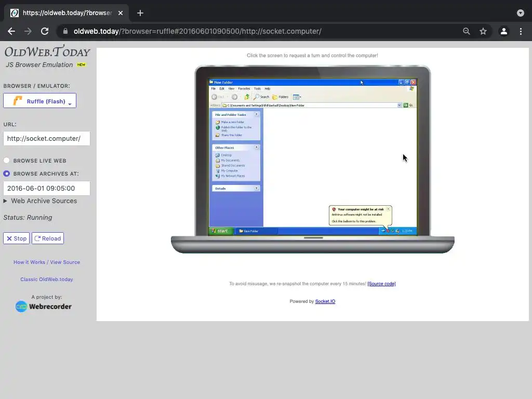Viewport: 532px width, 399px height.
Task: Close the antivirus warning balloon
Action: point(388,209)
